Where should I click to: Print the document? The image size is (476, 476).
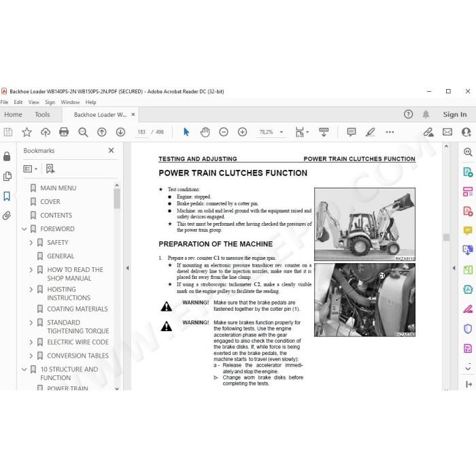coord(64,132)
